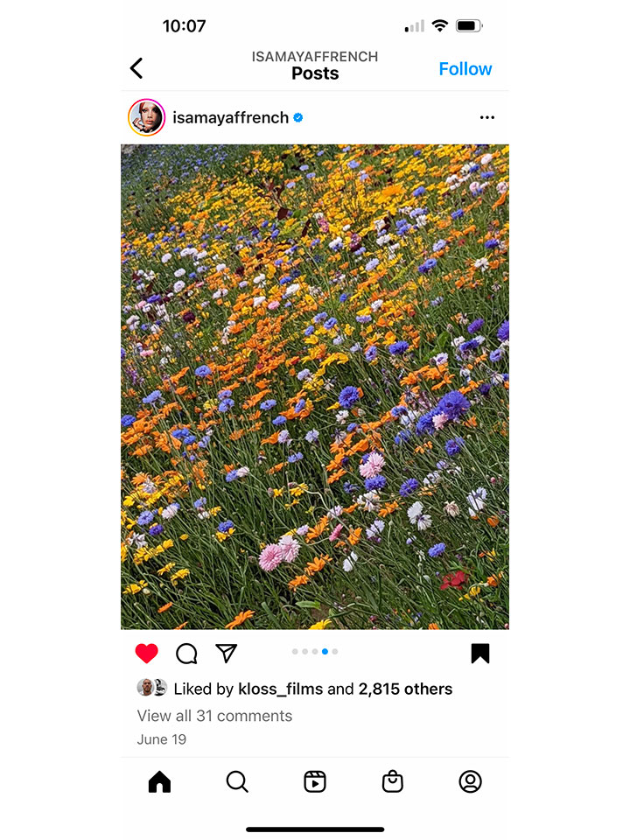Open the Reels tab icon
The height and width of the screenshot is (840, 630).
pos(315,781)
